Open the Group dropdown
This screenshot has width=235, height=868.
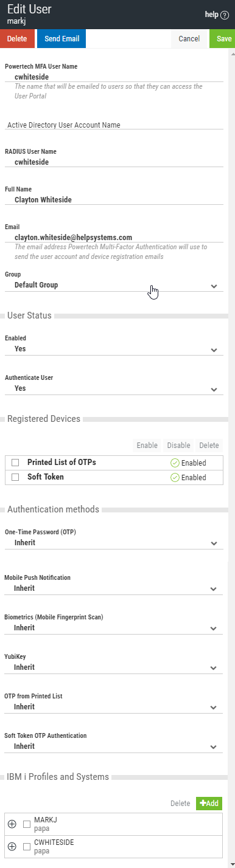pos(114,285)
